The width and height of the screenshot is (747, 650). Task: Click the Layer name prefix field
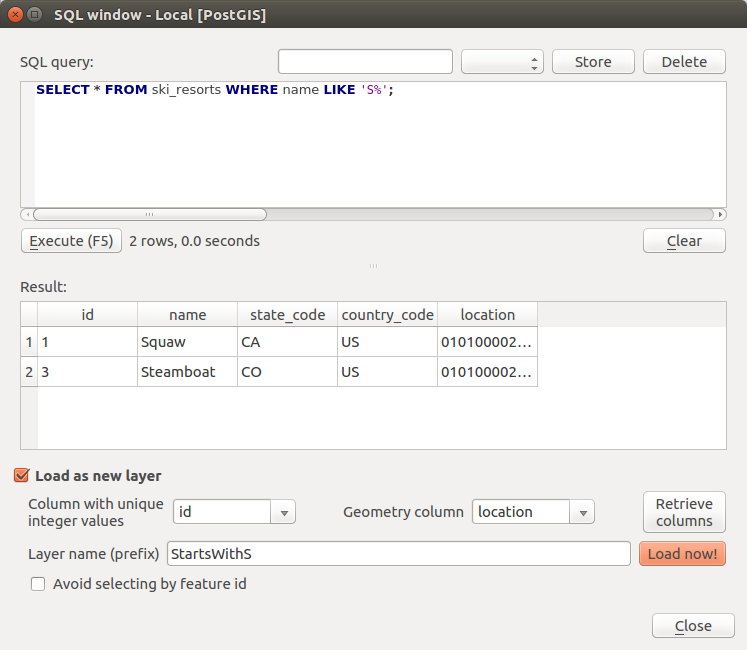click(x=397, y=554)
